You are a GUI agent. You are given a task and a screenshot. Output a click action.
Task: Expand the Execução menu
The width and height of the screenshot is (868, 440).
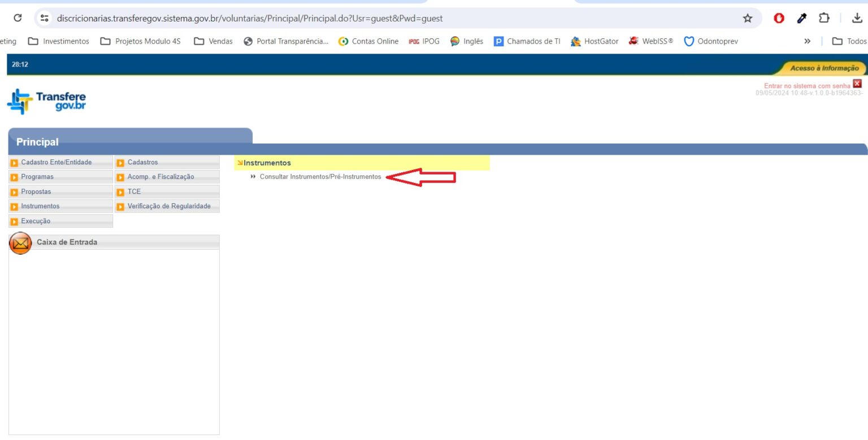[x=36, y=221]
